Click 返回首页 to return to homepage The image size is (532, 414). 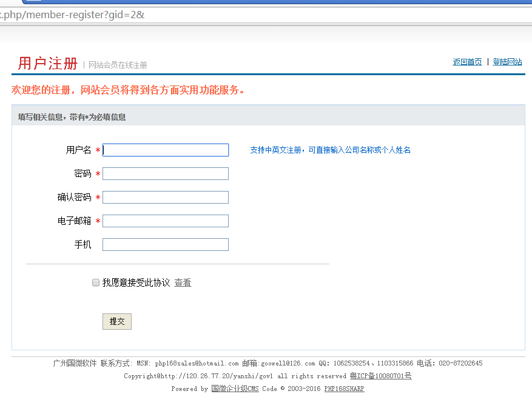click(x=466, y=61)
